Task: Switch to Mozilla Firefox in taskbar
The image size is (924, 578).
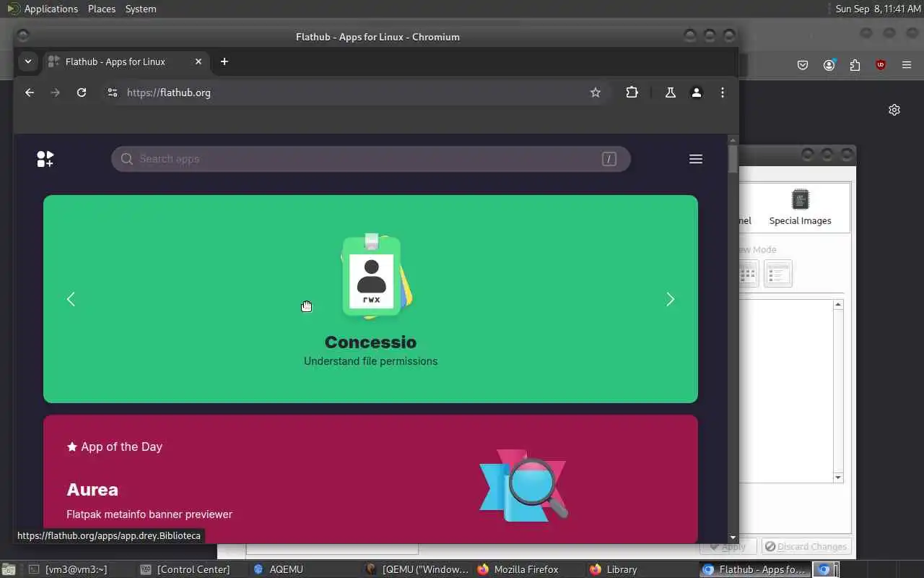Action: coord(528,569)
